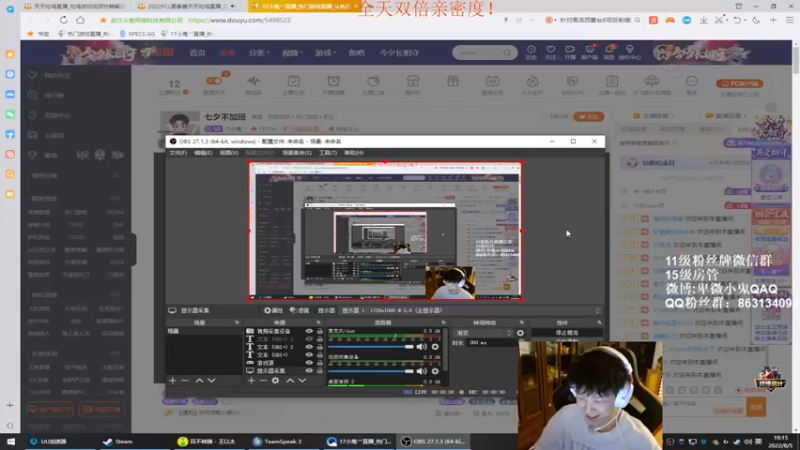Viewport: 800px width, 450px height.
Task: Move selected source down in Sources panel
Action: pos(302,381)
